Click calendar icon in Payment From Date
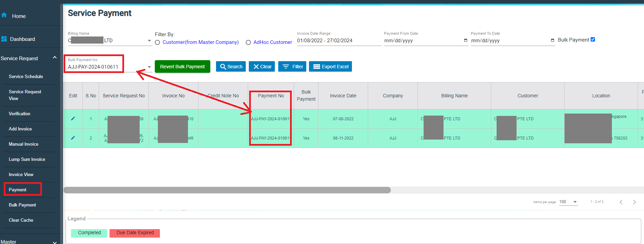The height and width of the screenshot is (244, 644). pos(466,41)
